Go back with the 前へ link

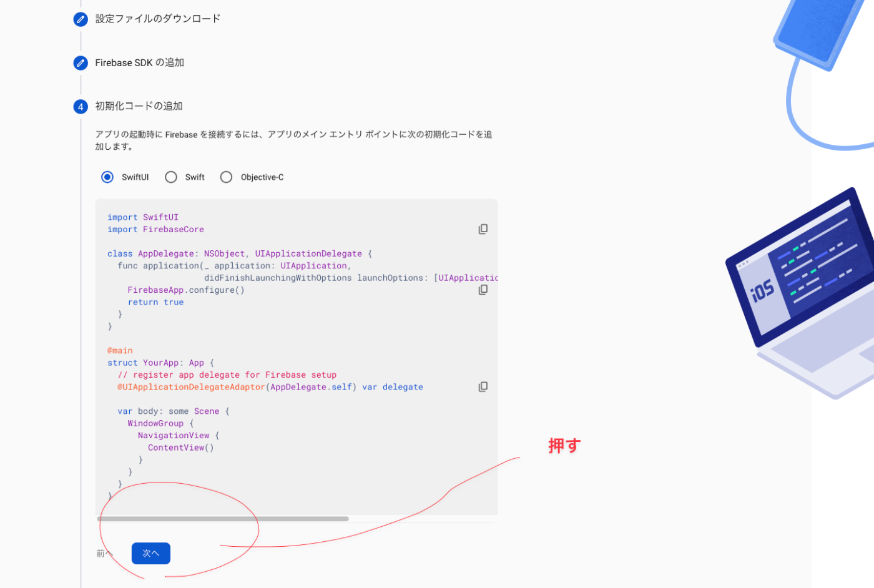(104, 553)
